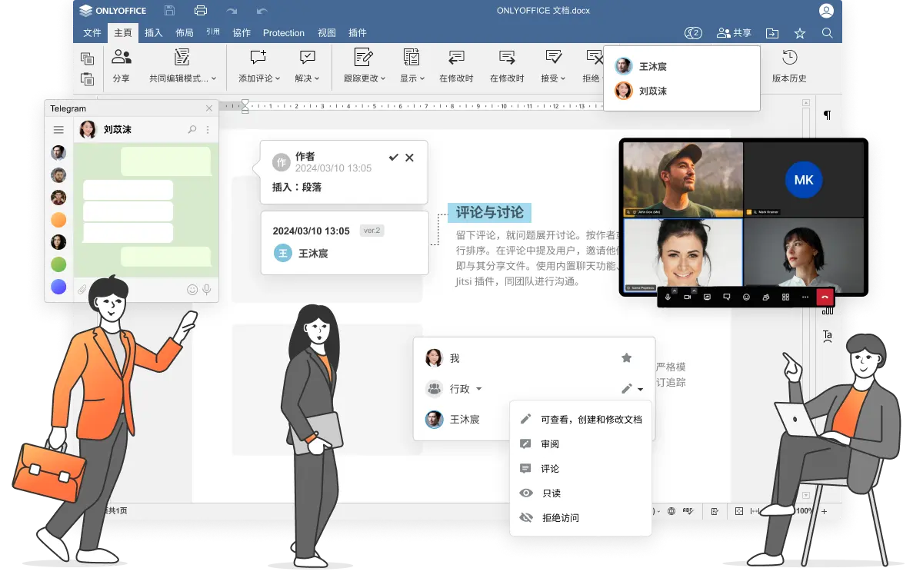The width and height of the screenshot is (923, 588).
Task: Select the Read Only (只读) permission option
Action: [551, 493]
